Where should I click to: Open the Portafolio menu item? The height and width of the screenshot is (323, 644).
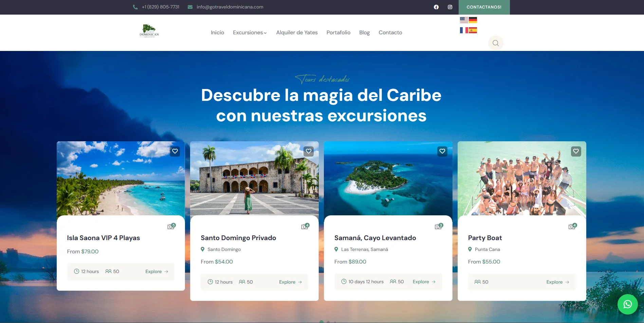[x=338, y=33]
